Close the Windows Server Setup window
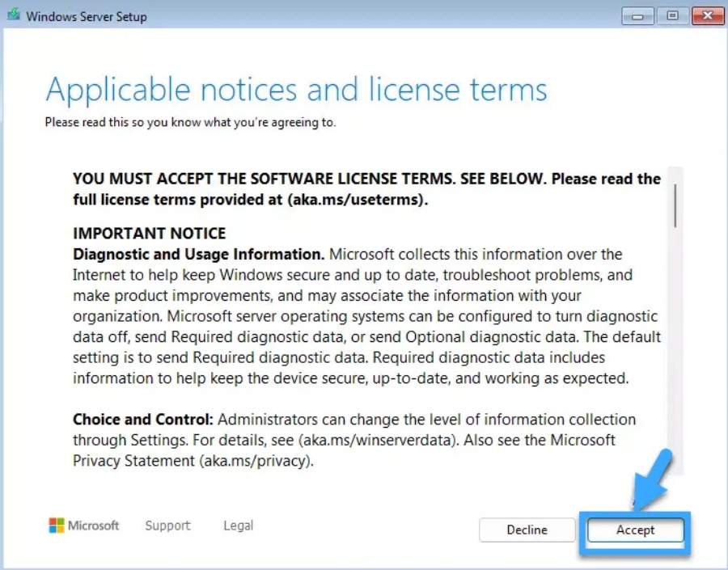This screenshot has height=570, width=728. coord(707,16)
